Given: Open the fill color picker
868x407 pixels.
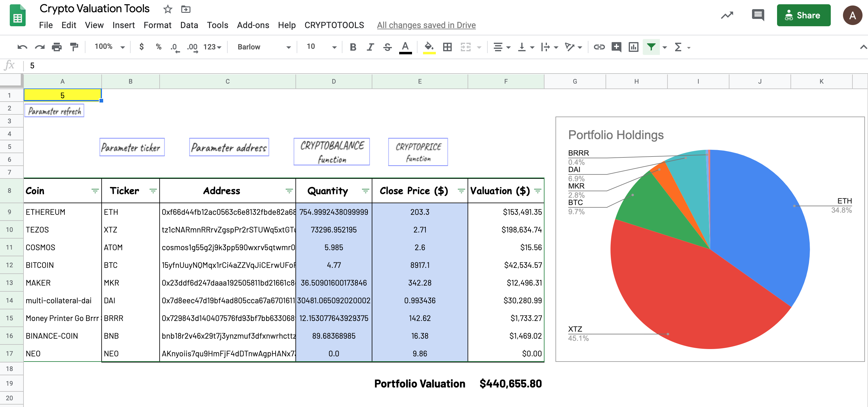Looking at the screenshot, I should 429,47.
